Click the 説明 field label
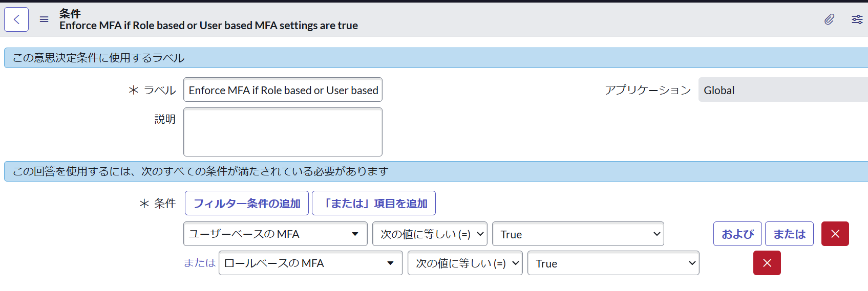 click(165, 119)
